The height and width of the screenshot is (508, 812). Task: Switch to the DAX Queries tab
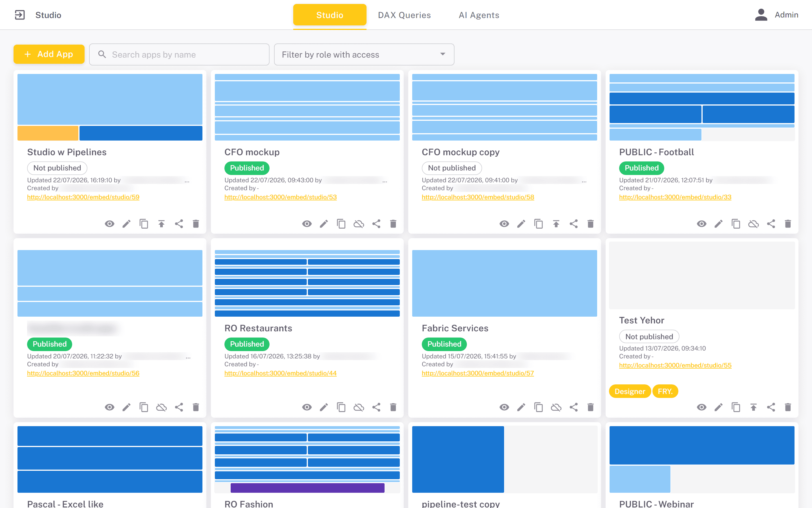pos(404,15)
